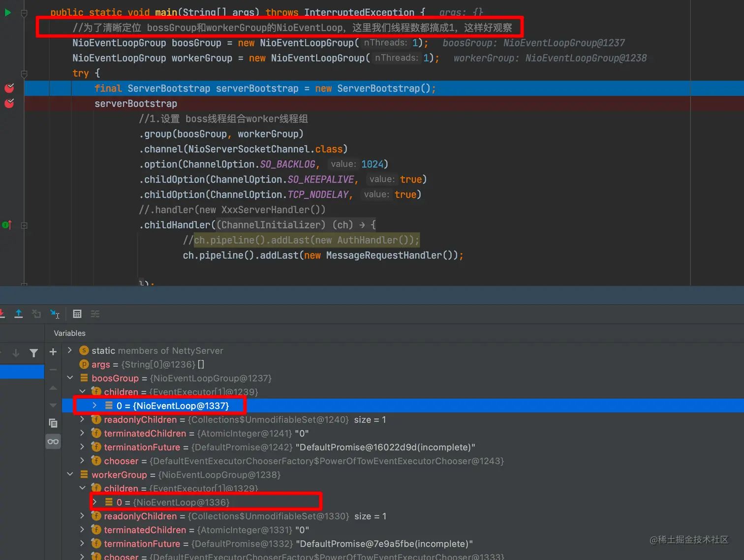Click TCP_NODELAY in childOption call
This screenshot has width=744, height=560.
318,194
